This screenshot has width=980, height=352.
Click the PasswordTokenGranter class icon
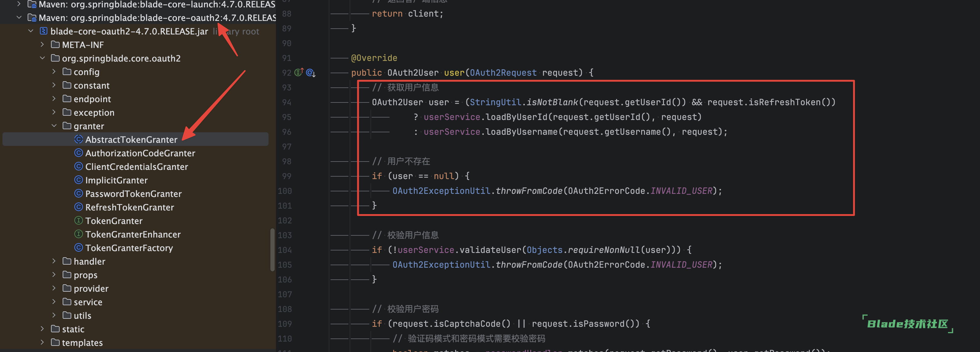[x=78, y=194]
